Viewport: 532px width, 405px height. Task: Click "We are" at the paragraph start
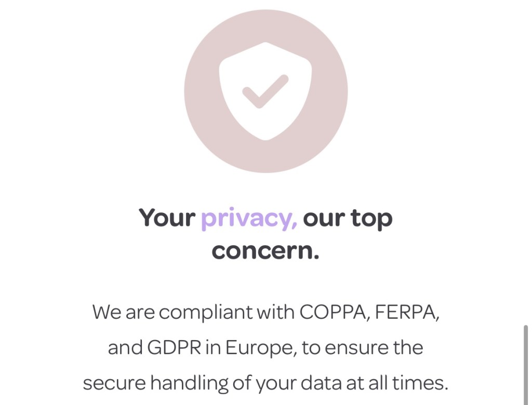[x=124, y=313]
